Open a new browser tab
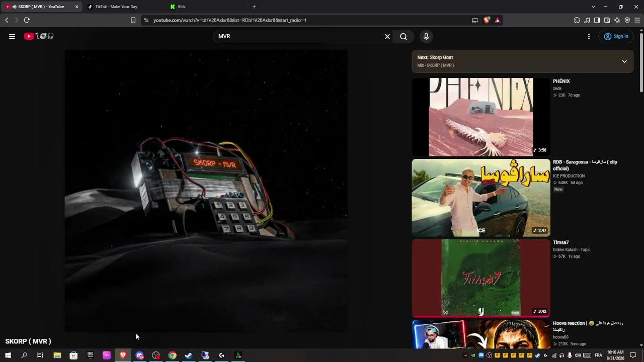This screenshot has height=362, width=644. pyautogui.click(x=254, y=7)
